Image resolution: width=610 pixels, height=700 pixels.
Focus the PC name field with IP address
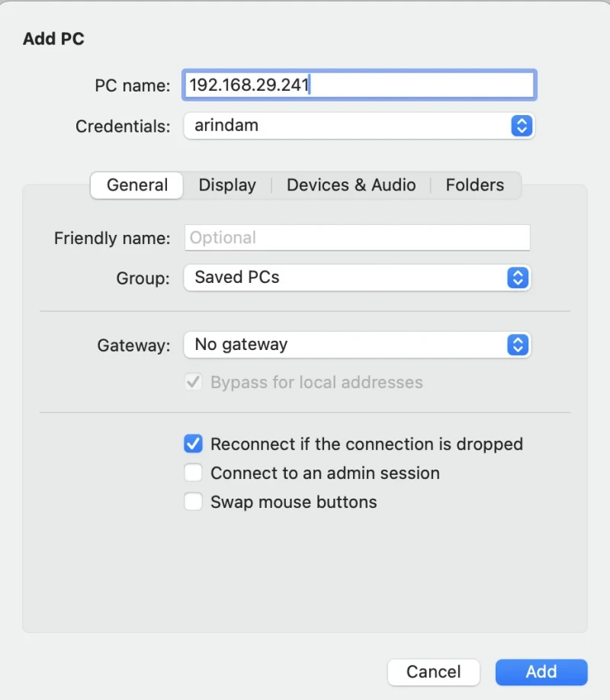(x=359, y=85)
